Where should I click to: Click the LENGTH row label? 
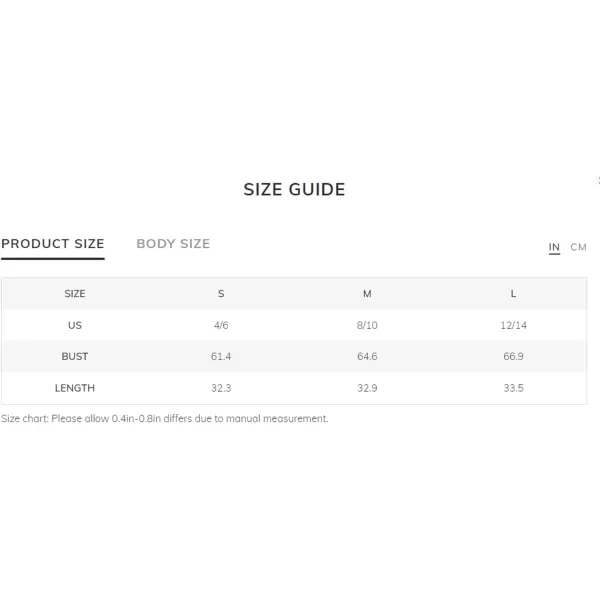point(75,388)
